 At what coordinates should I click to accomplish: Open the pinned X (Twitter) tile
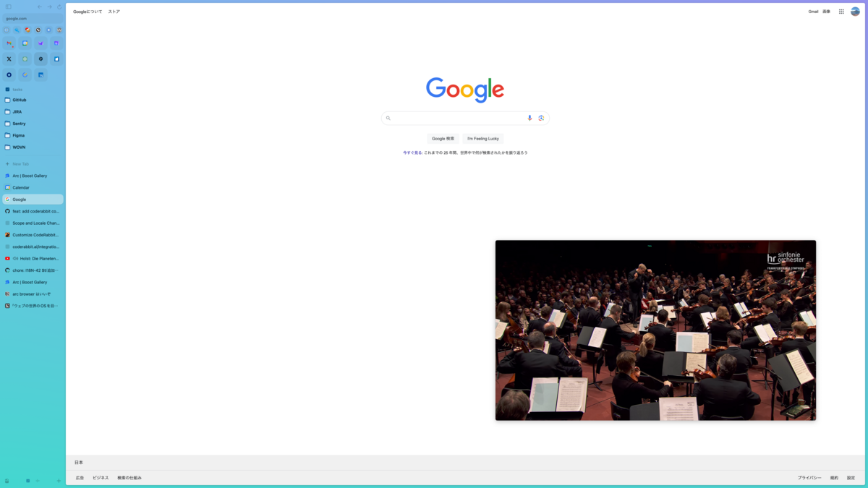[x=9, y=59]
